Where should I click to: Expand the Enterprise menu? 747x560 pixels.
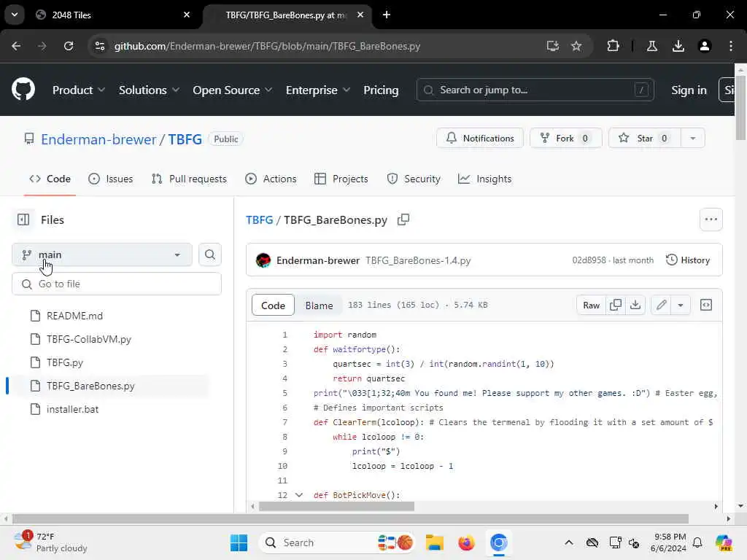click(318, 90)
